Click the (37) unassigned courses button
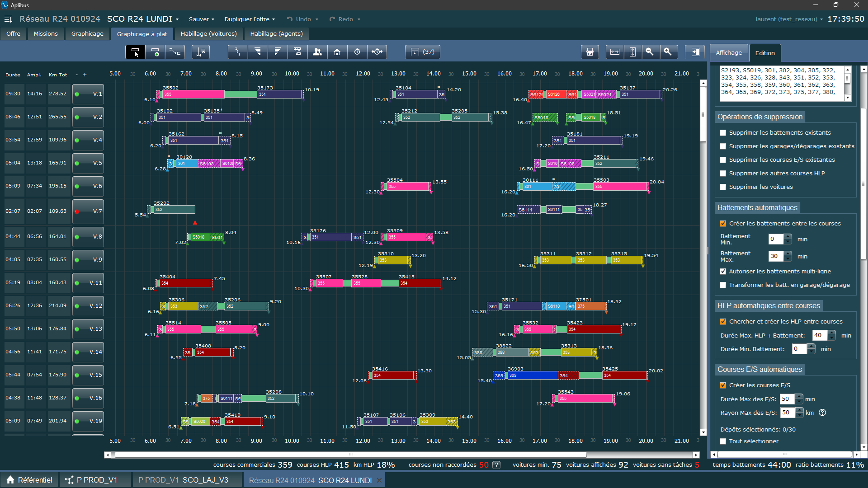868x488 pixels. (x=422, y=52)
